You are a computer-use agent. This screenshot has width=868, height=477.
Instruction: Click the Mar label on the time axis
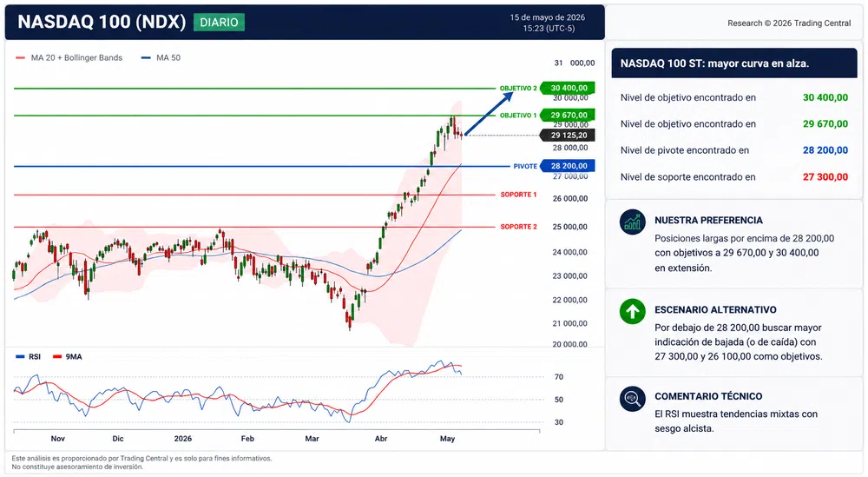coord(312,438)
